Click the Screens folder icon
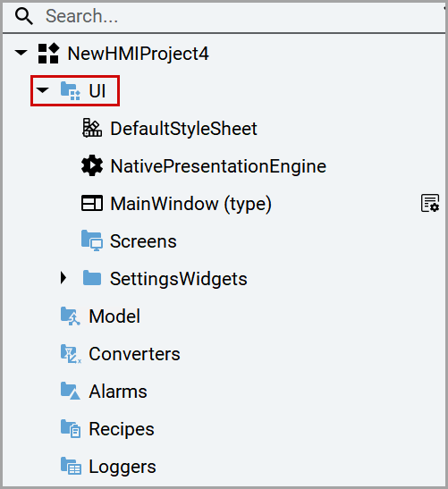 tap(92, 240)
